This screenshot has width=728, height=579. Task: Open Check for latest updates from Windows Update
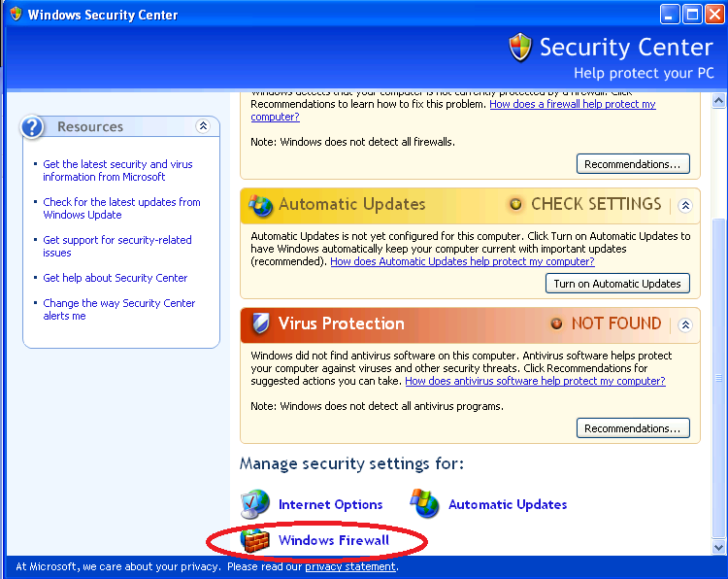121,208
